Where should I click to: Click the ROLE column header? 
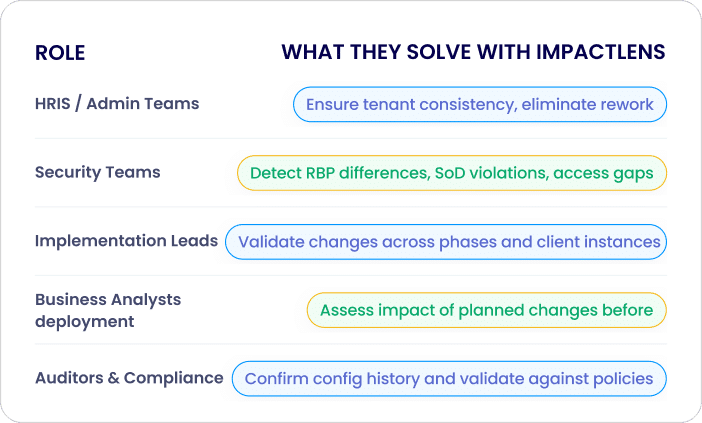[60, 53]
